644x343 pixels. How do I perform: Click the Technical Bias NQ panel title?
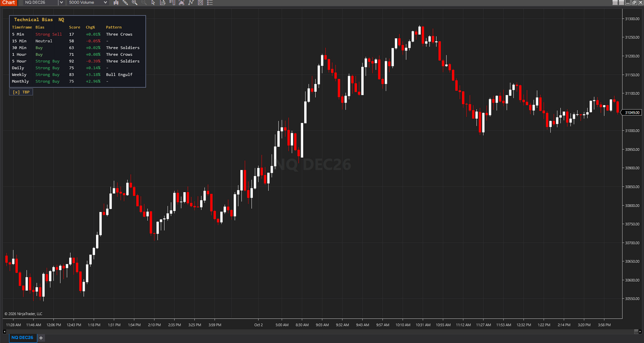(x=39, y=20)
